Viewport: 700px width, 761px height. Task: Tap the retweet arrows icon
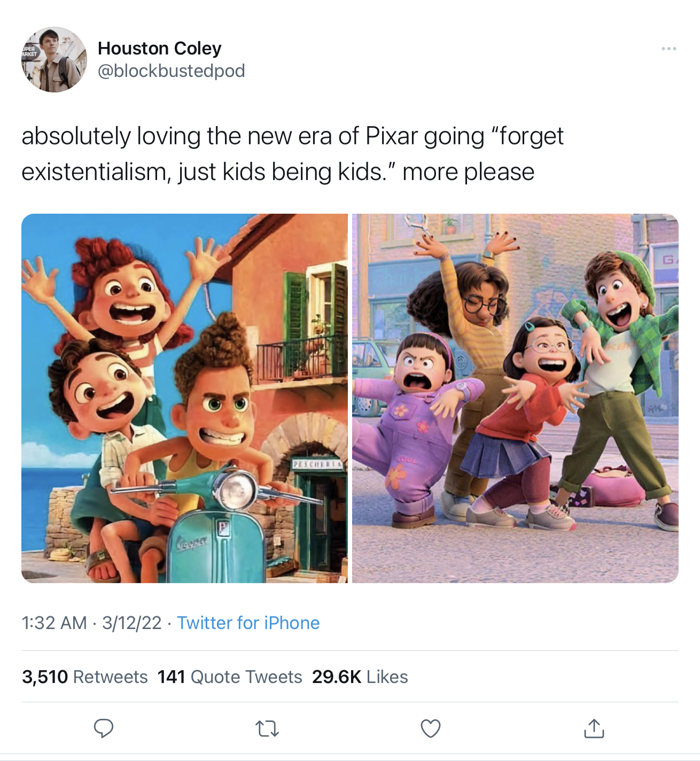point(267,728)
